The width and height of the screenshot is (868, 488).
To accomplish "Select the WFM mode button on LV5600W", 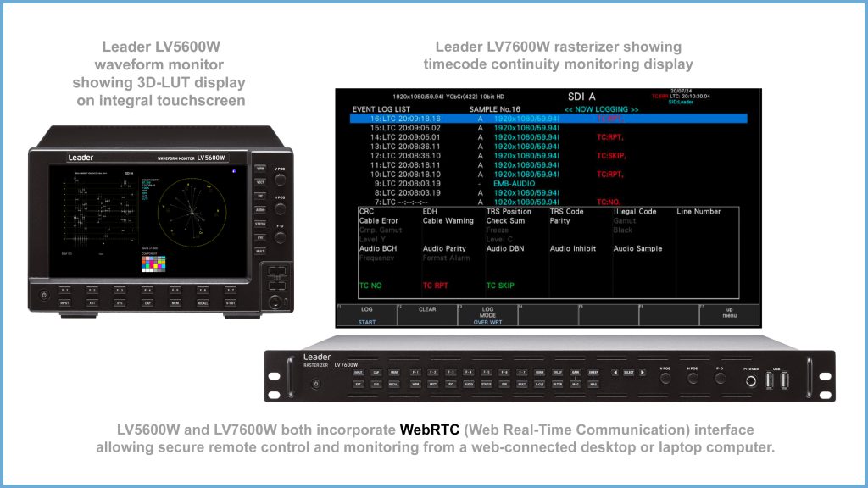I will [x=260, y=169].
